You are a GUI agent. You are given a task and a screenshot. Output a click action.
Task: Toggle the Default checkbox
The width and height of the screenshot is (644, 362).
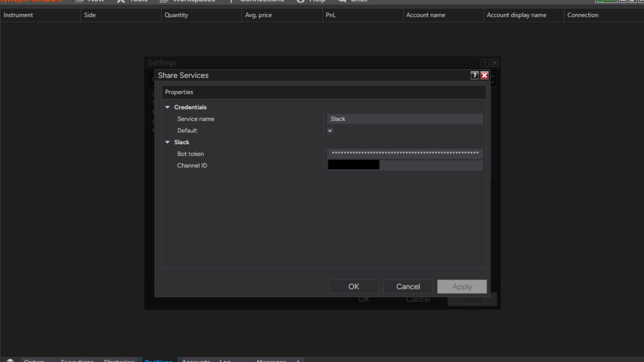coord(330,131)
